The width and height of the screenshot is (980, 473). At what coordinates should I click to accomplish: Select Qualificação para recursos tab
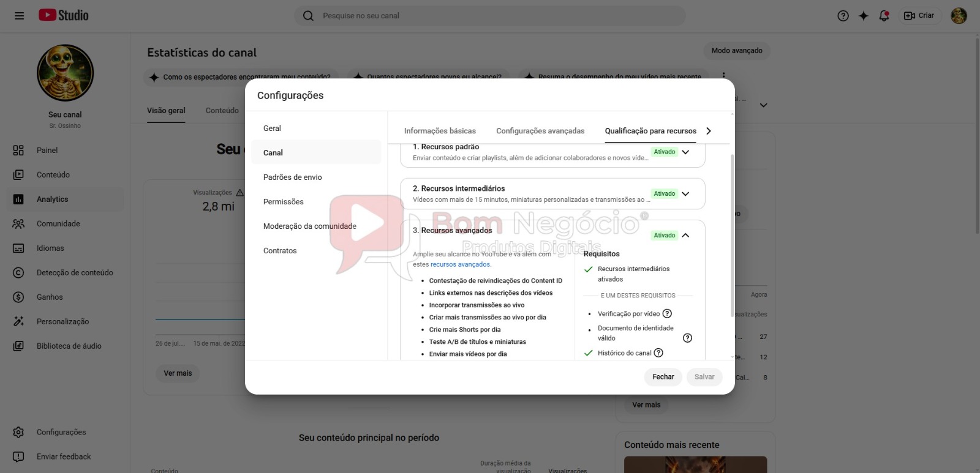pyautogui.click(x=650, y=131)
